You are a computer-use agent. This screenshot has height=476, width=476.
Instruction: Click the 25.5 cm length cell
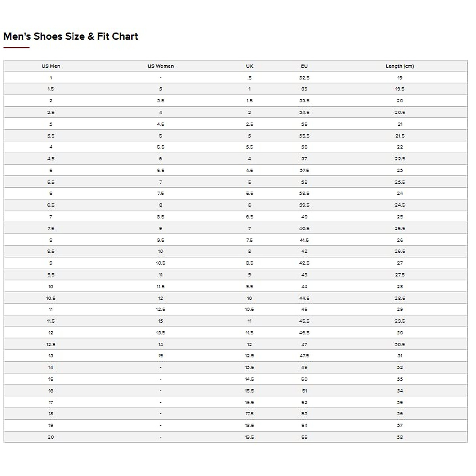point(400,228)
